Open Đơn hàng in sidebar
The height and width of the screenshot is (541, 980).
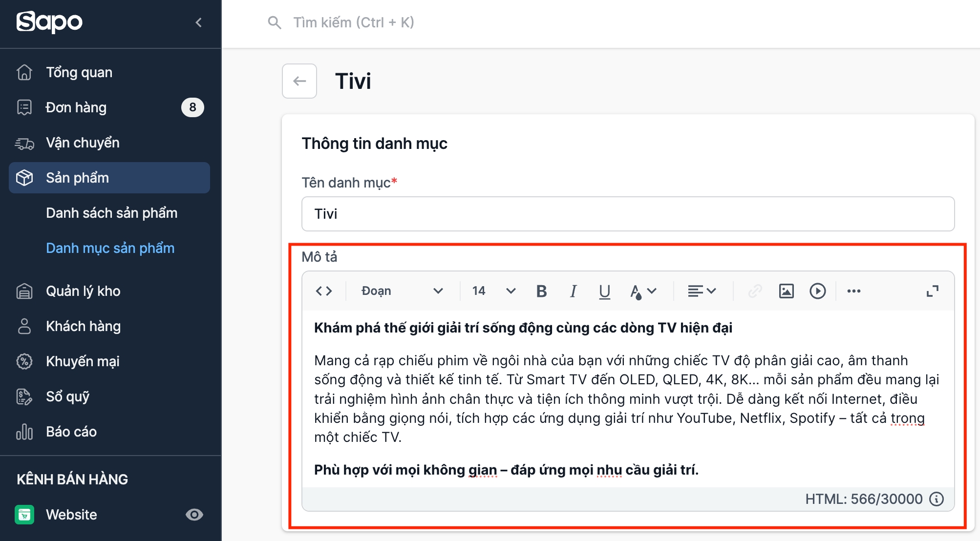tap(76, 107)
